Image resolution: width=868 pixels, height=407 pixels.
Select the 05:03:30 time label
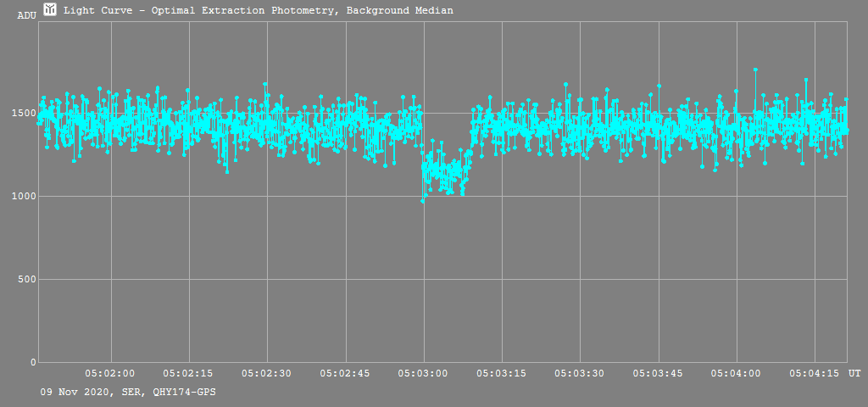(x=580, y=373)
